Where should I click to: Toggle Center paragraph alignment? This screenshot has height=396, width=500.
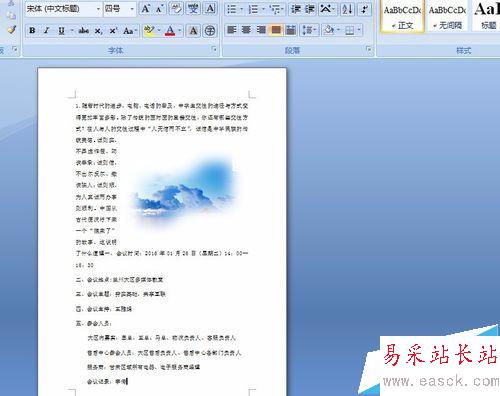246,30
